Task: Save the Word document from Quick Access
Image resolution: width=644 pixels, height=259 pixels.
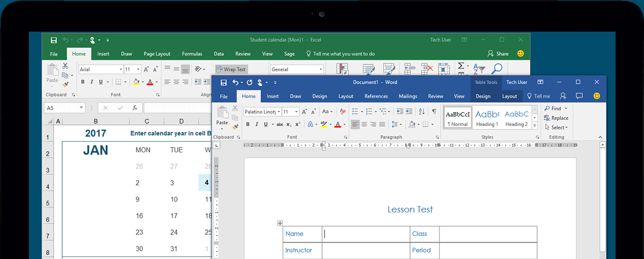Action: [x=223, y=82]
